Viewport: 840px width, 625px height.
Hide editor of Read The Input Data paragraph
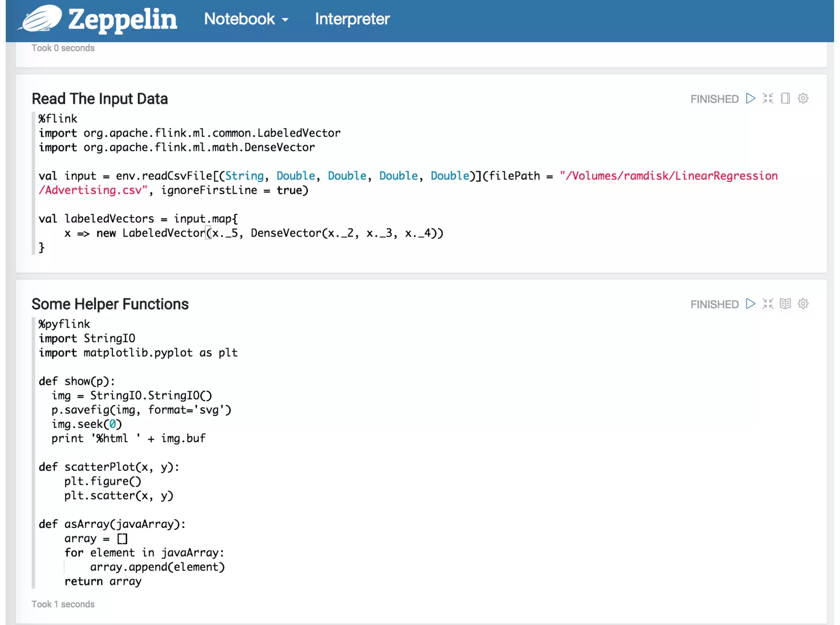click(768, 98)
